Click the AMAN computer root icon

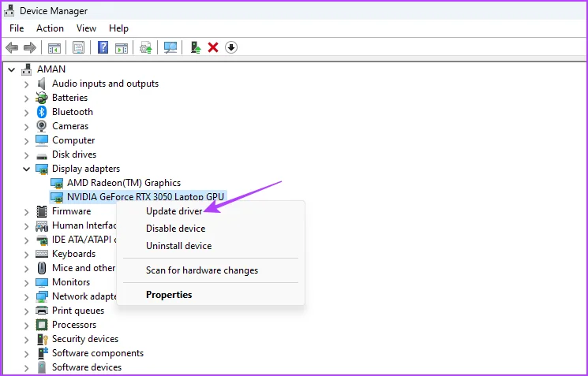tap(27, 69)
